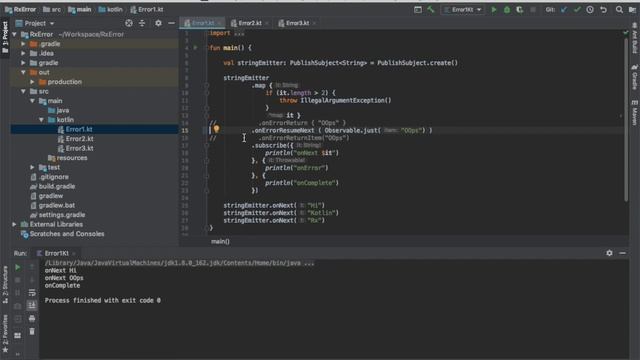The height and width of the screenshot is (360, 640).
Task: Restore layout icon in Run panel sidebar
Action: point(18,336)
